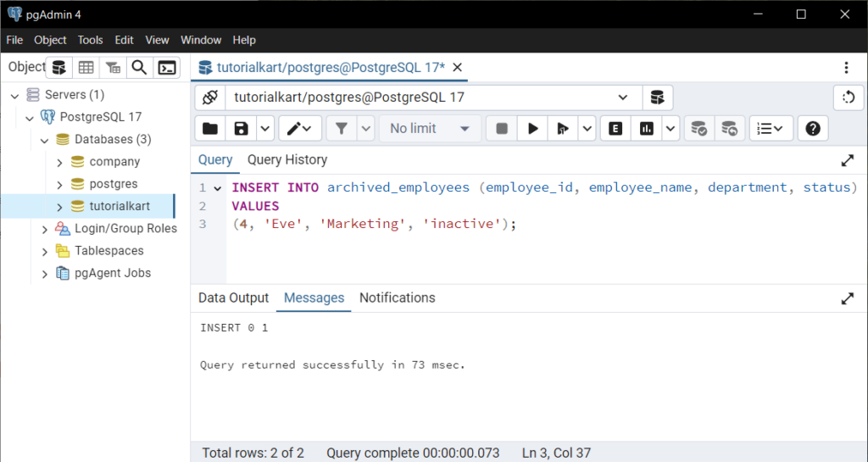Open the connection selector dropdown
Viewport: 868px width, 462px height.
[434, 98]
